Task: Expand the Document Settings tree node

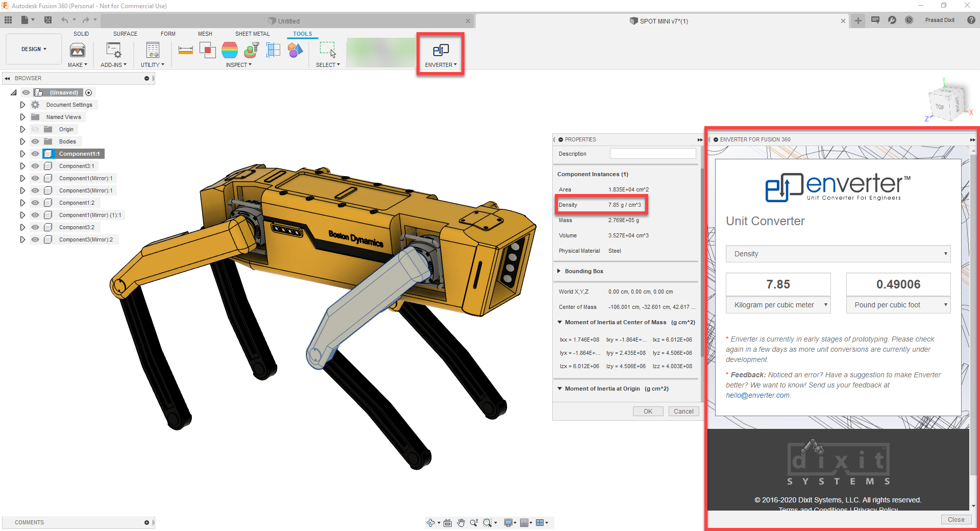Action: click(22, 105)
